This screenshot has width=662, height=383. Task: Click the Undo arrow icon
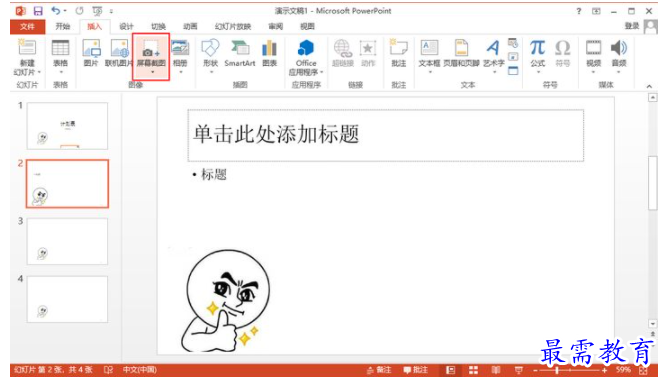(56, 11)
